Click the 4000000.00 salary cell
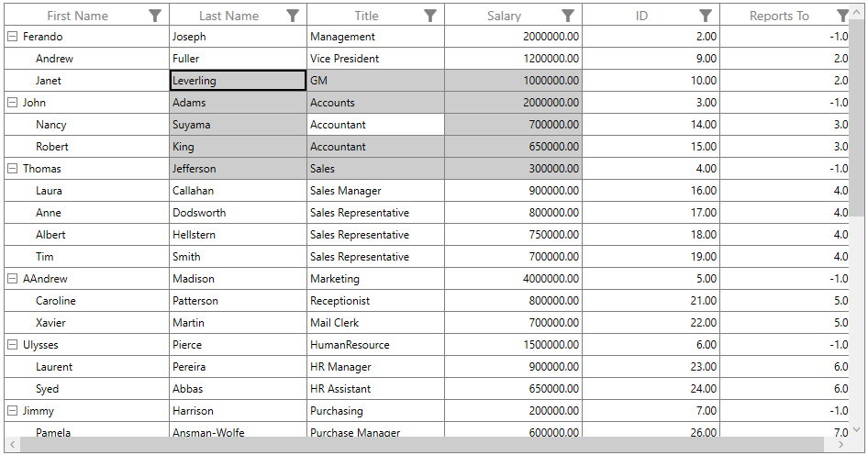The image size is (868, 455). pyautogui.click(x=513, y=279)
